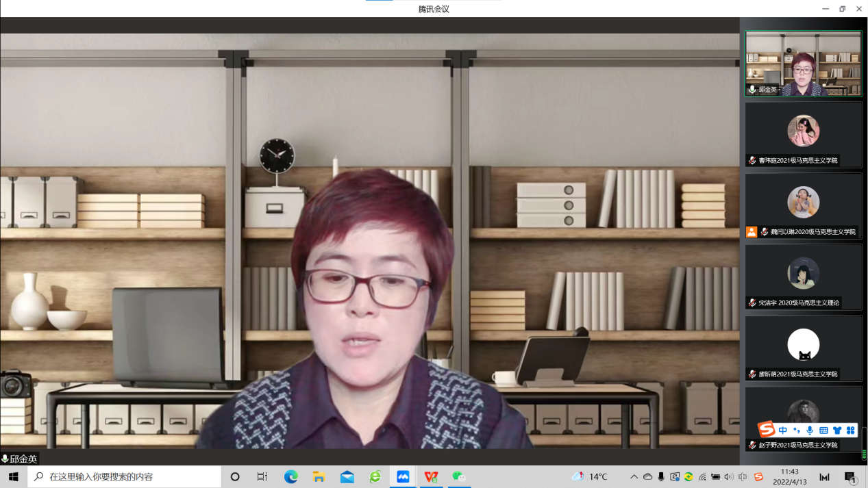Open WeChat from the taskbar

coord(459,476)
